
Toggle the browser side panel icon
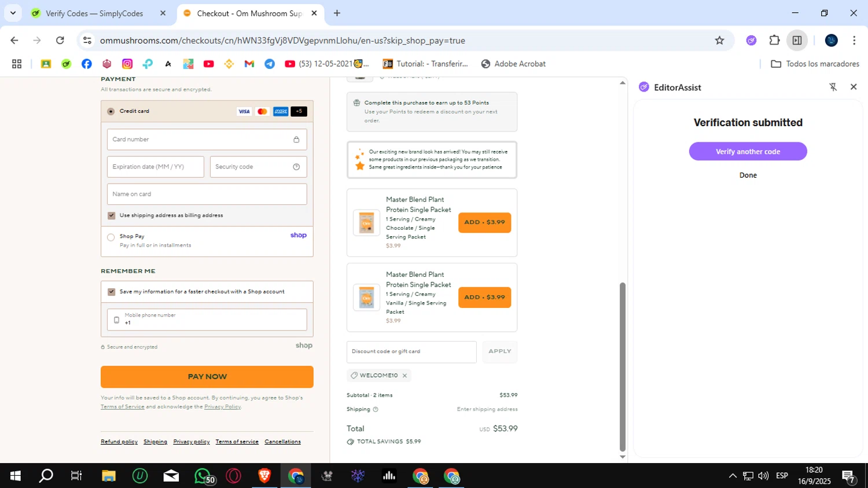pyautogui.click(x=797, y=41)
